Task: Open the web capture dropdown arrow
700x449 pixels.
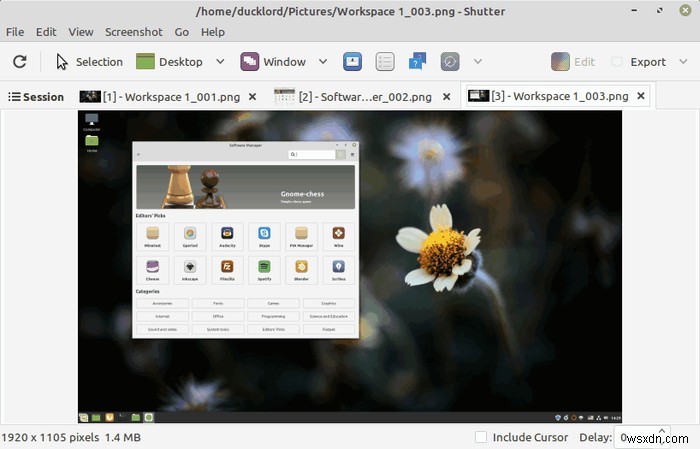Action: 478,62
